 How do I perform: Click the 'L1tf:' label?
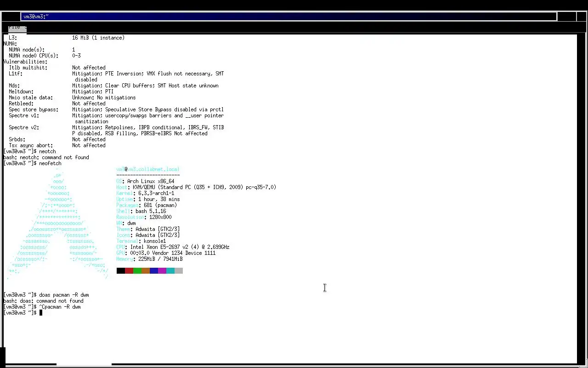click(16, 74)
